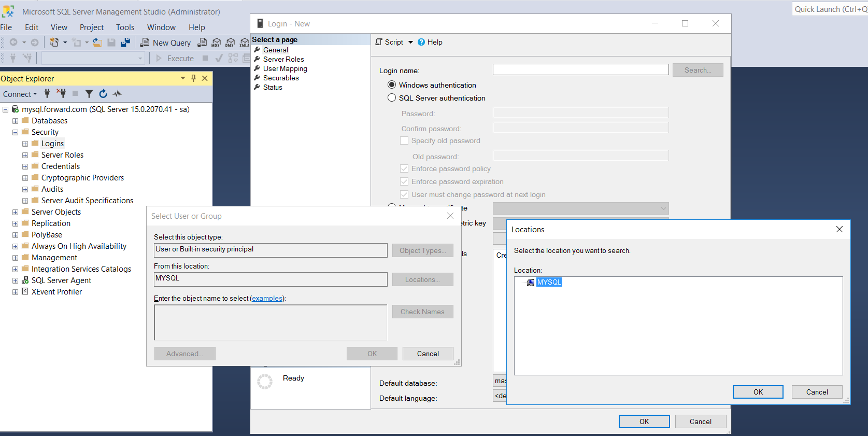Select the General page in Login dialog

coord(276,50)
